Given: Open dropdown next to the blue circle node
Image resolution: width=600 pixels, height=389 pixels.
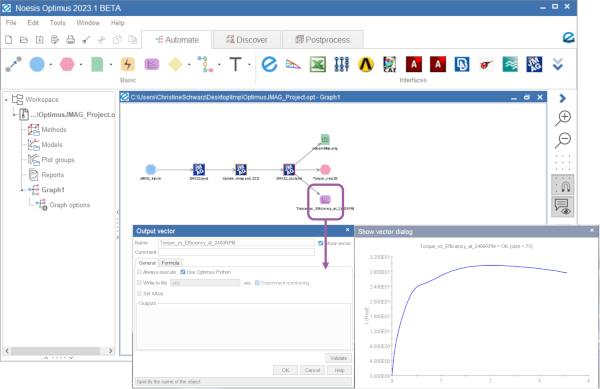Looking at the screenshot, I should click(x=51, y=64).
